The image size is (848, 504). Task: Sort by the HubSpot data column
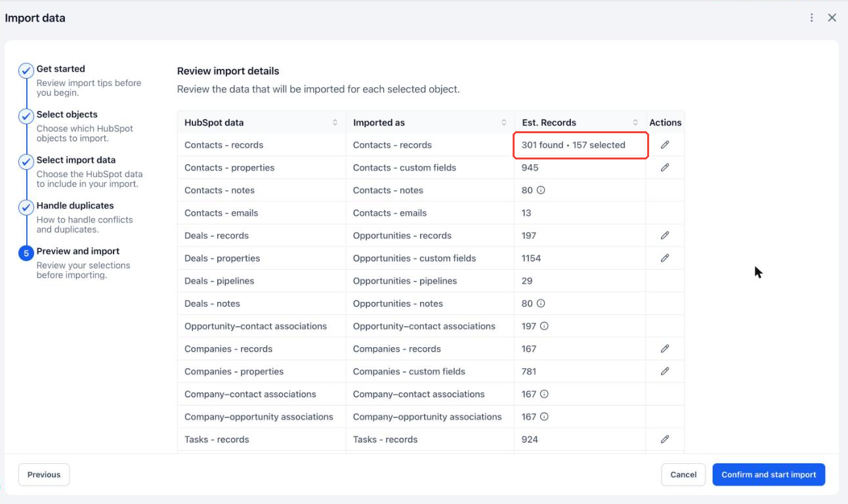pyautogui.click(x=335, y=123)
